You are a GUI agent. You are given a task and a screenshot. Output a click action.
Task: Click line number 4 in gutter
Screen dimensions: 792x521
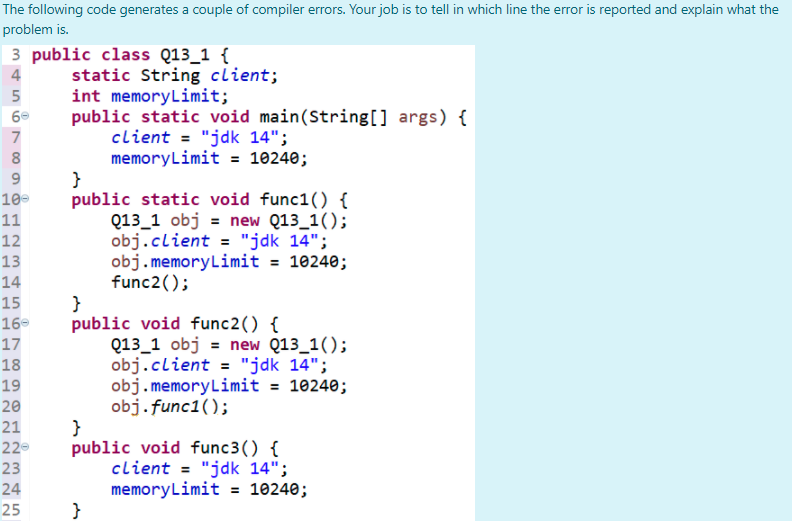tap(16, 75)
